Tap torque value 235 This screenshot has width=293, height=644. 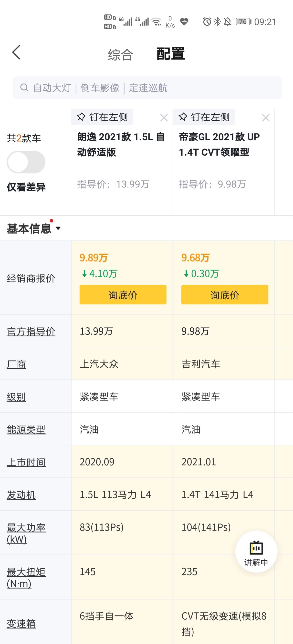[189, 572]
